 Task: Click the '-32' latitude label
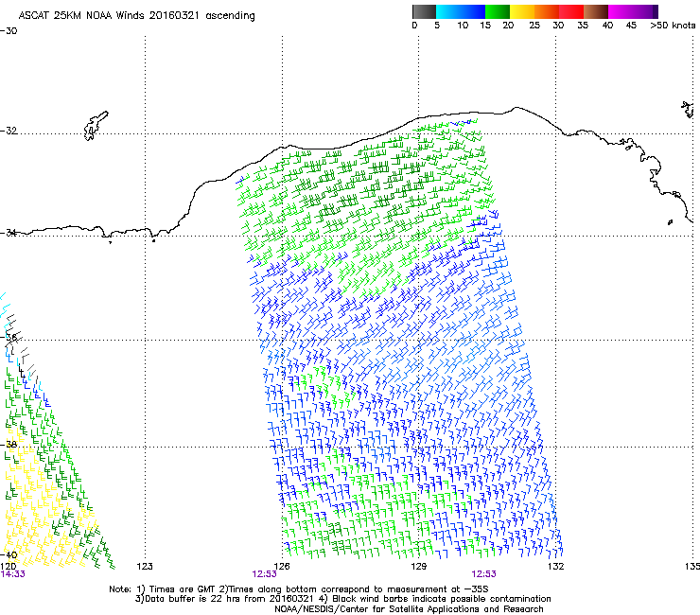(x=9, y=131)
